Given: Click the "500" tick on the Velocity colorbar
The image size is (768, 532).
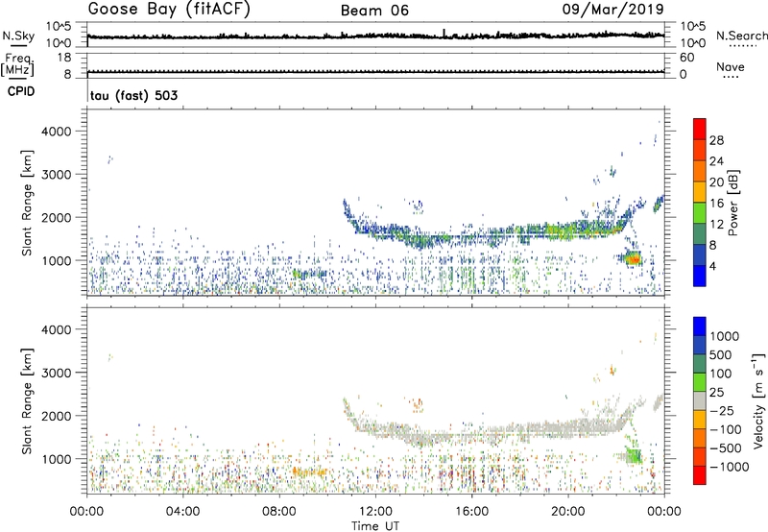Looking at the screenshot, I should 721,354.
